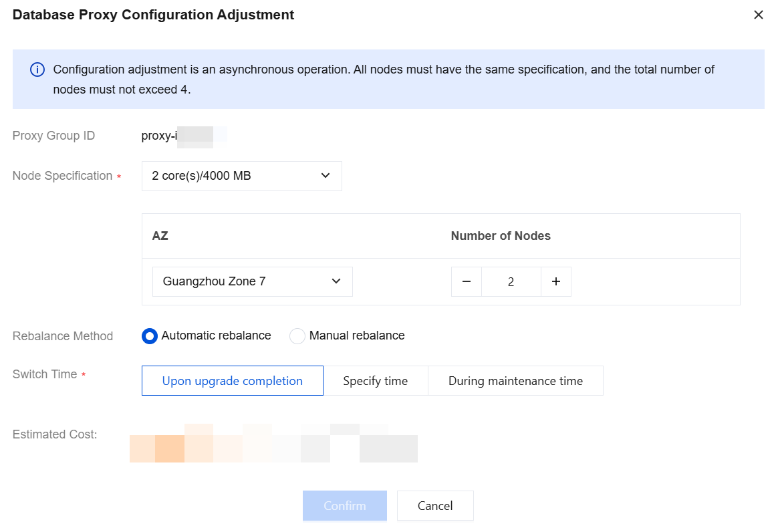Cancel the configuration adjustment
776x532 pixels.
[x=435, y=506]
